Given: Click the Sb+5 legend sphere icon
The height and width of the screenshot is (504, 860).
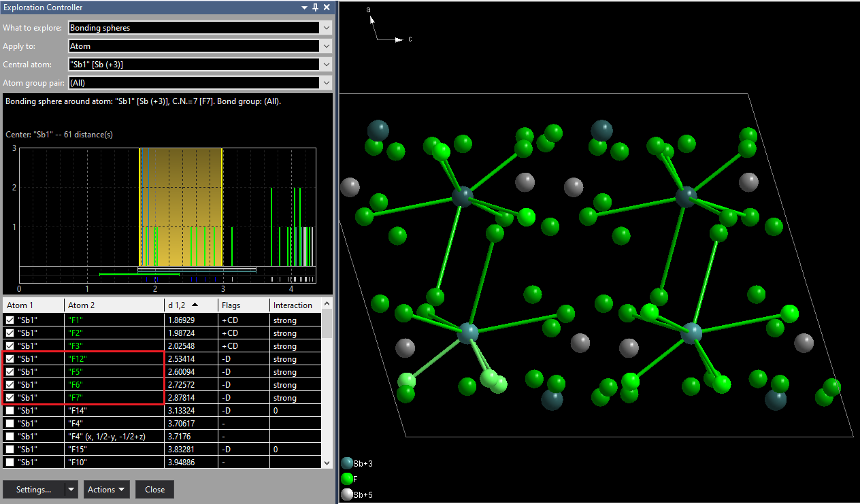Looking at the screenshot, I should coord(347,494).
